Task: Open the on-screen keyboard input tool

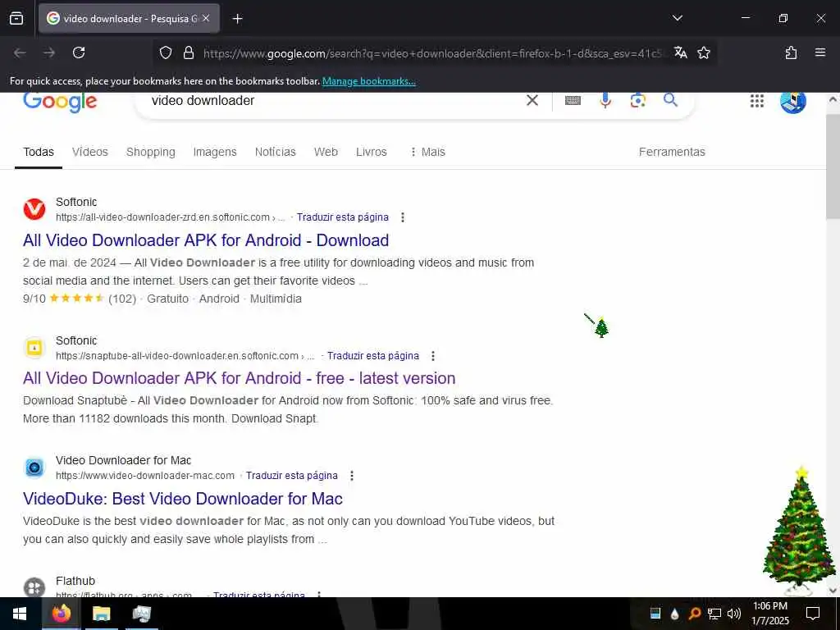Action: [x=573, y=100]
